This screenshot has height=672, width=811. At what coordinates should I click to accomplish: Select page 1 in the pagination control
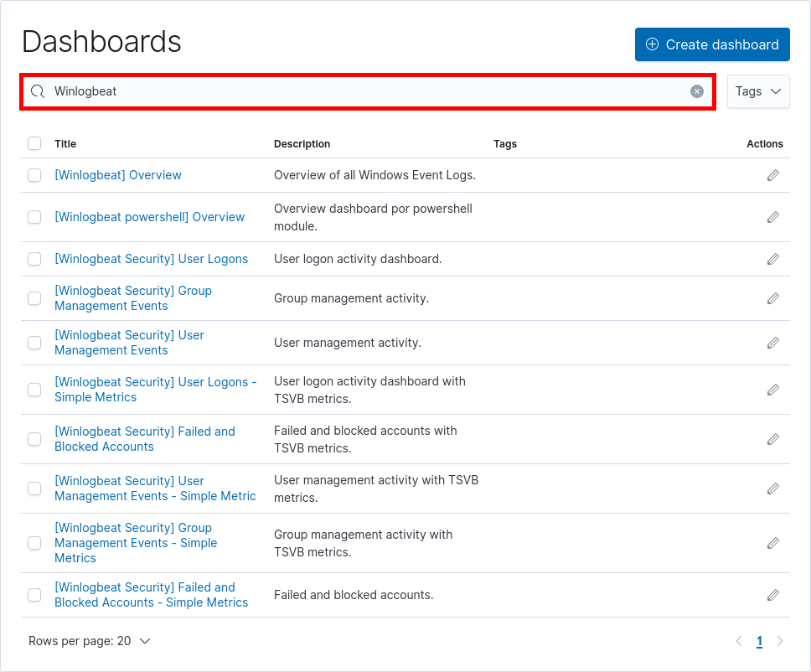point(759,640)
